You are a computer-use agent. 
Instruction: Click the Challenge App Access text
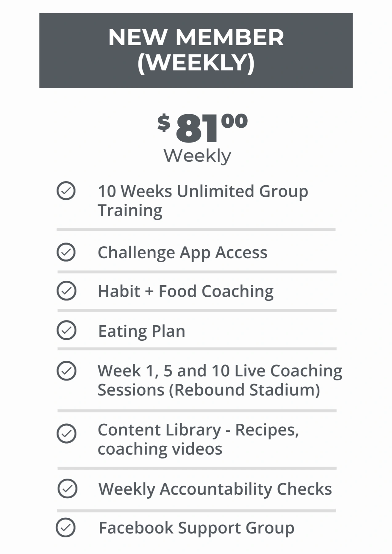[x=182, y=253]
